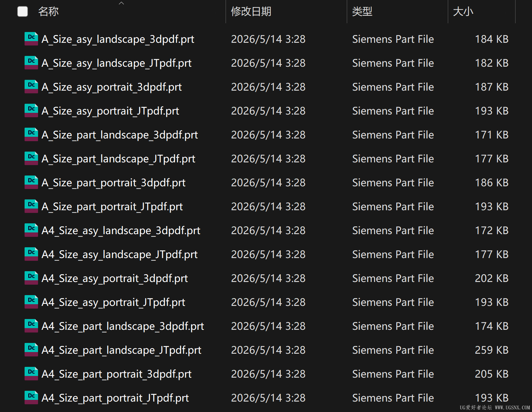Click the sort direction arrow above 名称
Screen dimensions: 532x412
pos(122,3)
